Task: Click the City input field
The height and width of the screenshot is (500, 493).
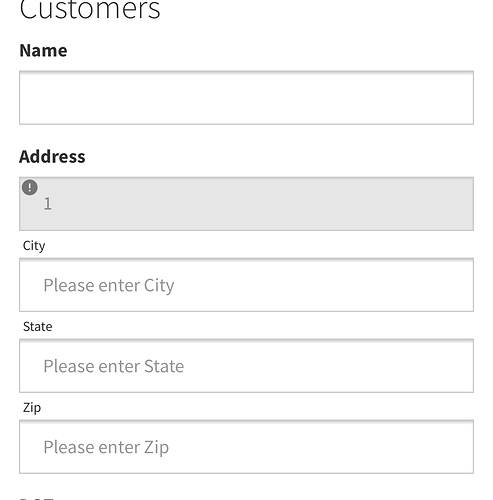Action: (246, 285)
